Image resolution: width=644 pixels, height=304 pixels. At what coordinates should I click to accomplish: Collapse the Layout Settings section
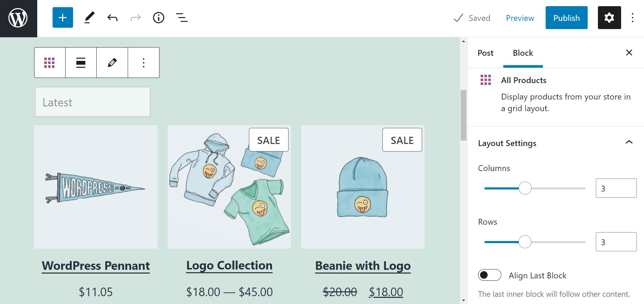pyautogui.click(x=628, y=142)
